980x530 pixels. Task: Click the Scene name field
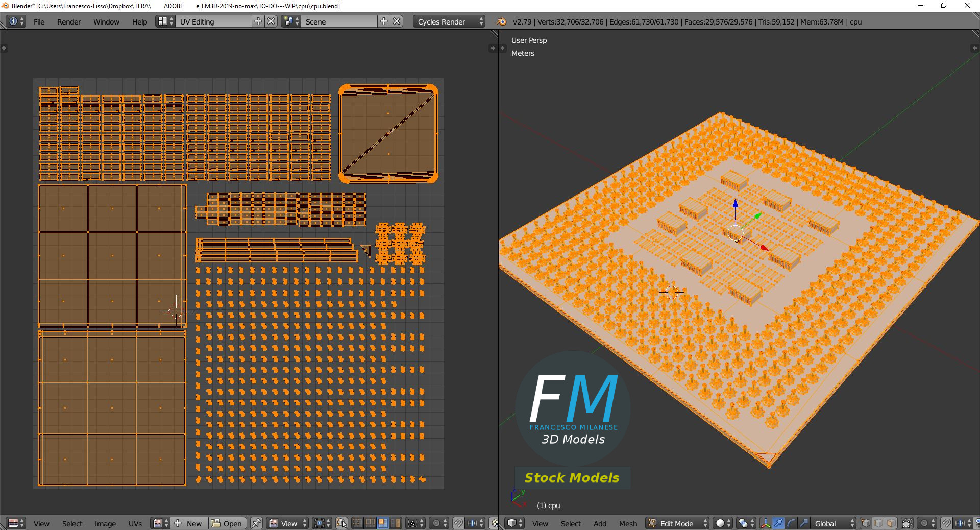(x=339, y=21)
